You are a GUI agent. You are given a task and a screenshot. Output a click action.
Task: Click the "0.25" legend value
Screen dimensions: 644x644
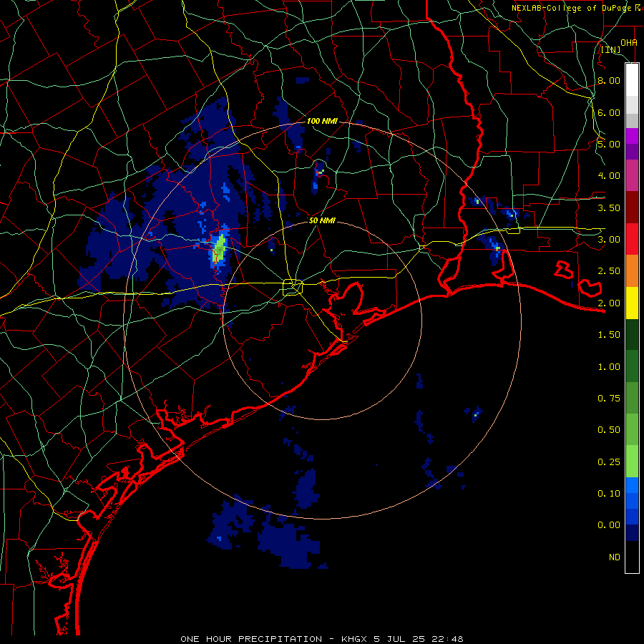tap(609, 462)
